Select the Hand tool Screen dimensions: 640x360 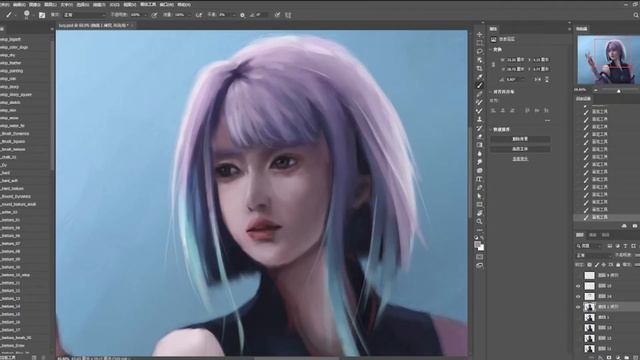[x=480, y=213]
